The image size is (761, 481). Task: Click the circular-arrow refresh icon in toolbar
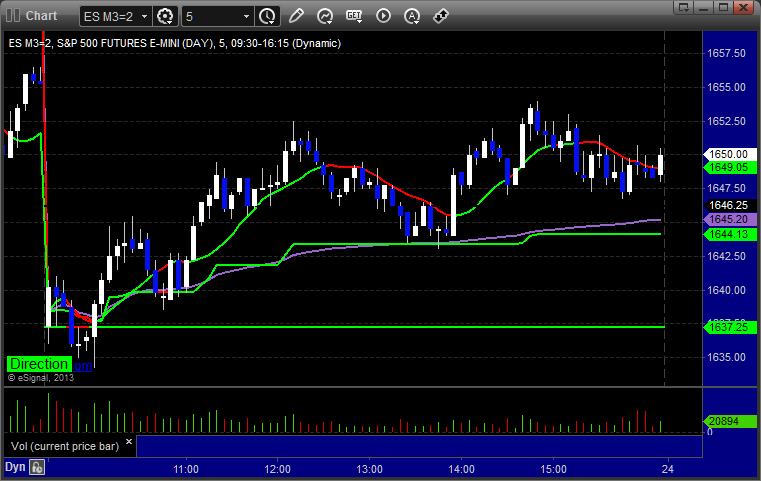[325, 16]
